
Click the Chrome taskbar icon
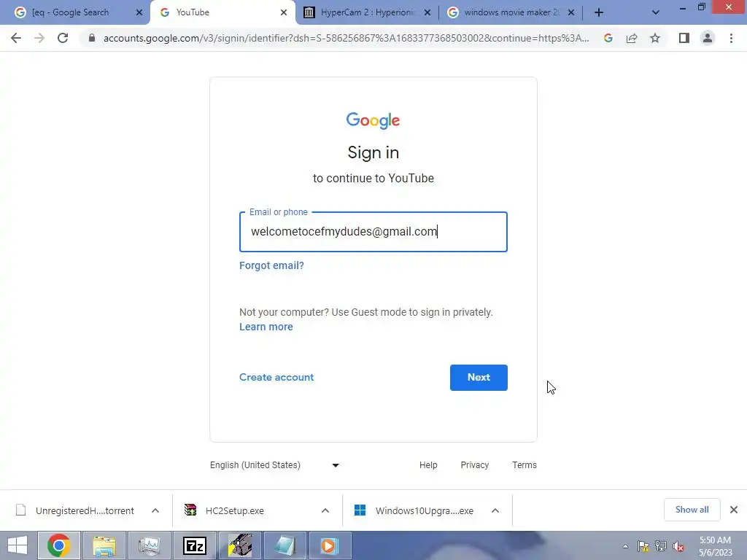coord(58,545)
